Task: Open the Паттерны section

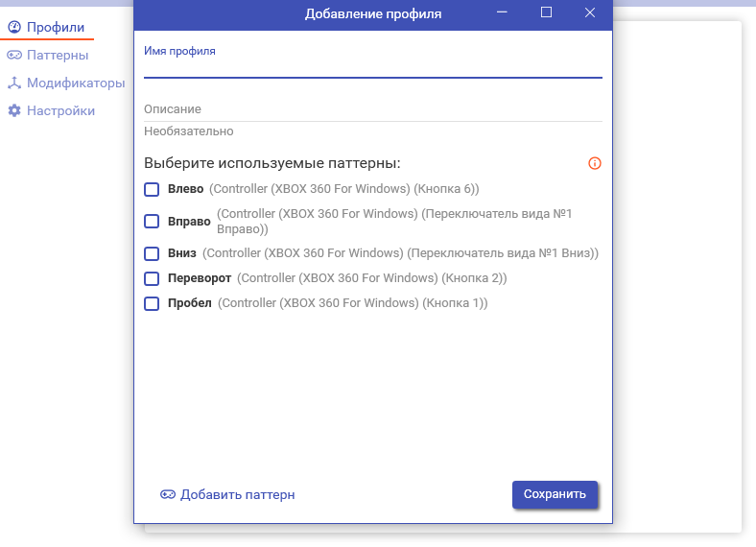Action: tap(58, 56)
